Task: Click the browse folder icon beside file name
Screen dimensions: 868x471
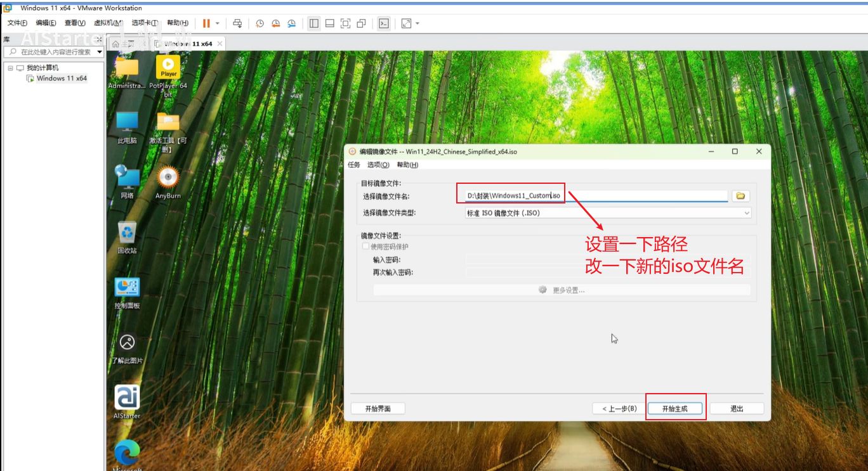Action: 740,196
